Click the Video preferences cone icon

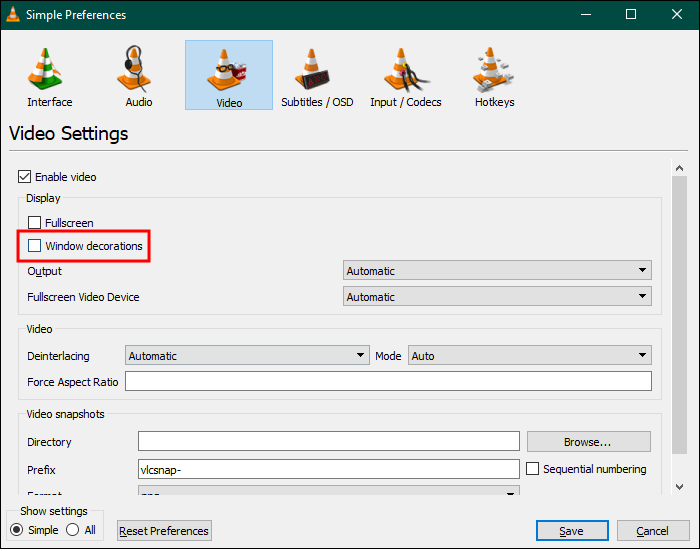[x=228, y=74]
